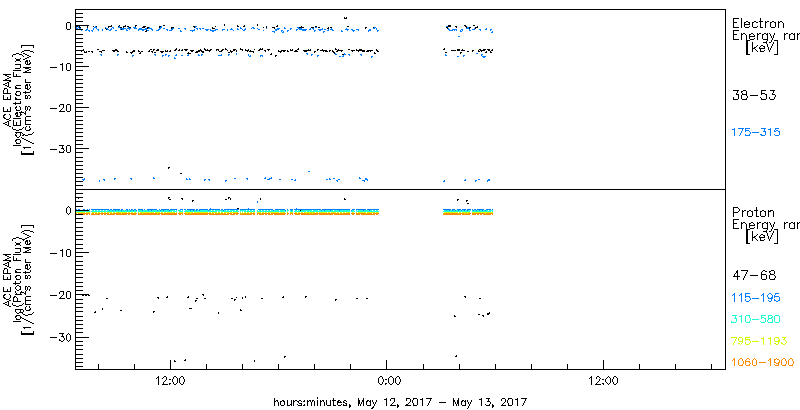Screen dimensions: 800x410
Task: Click the 1060-1900 proton energy legend label
Action: coord(762,363)
